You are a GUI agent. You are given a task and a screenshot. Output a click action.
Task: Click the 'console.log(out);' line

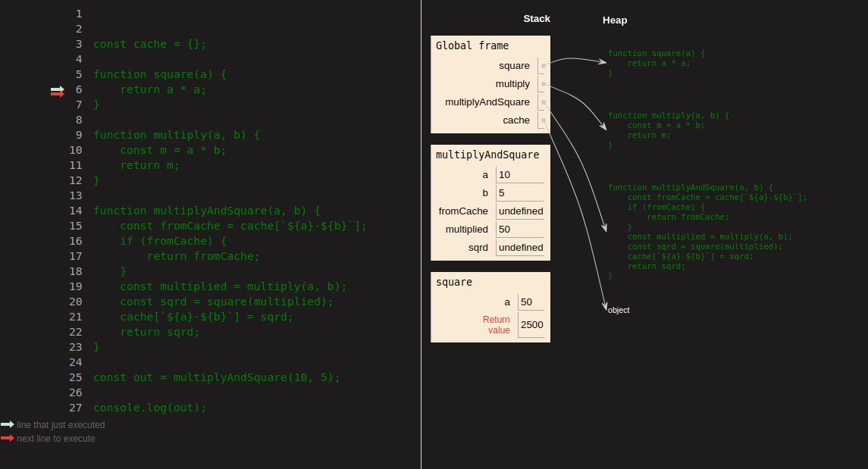(x=149, y=408)
